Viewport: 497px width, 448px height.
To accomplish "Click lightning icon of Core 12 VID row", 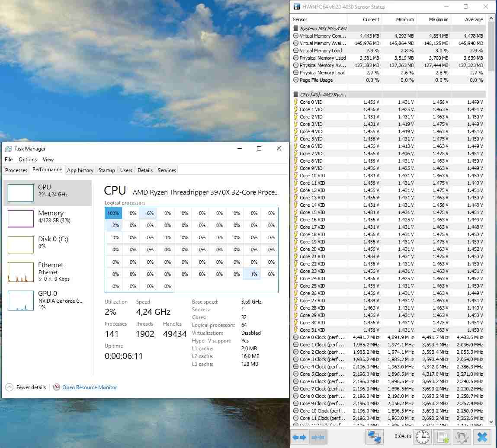I will pos(296,190).
